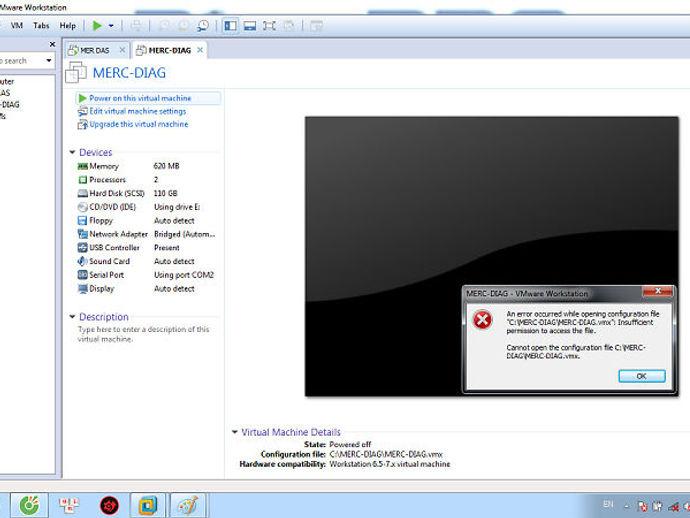Click the USB Controller device icon
690x518 pixels.
pyautogui.click(x=82, y=248)
